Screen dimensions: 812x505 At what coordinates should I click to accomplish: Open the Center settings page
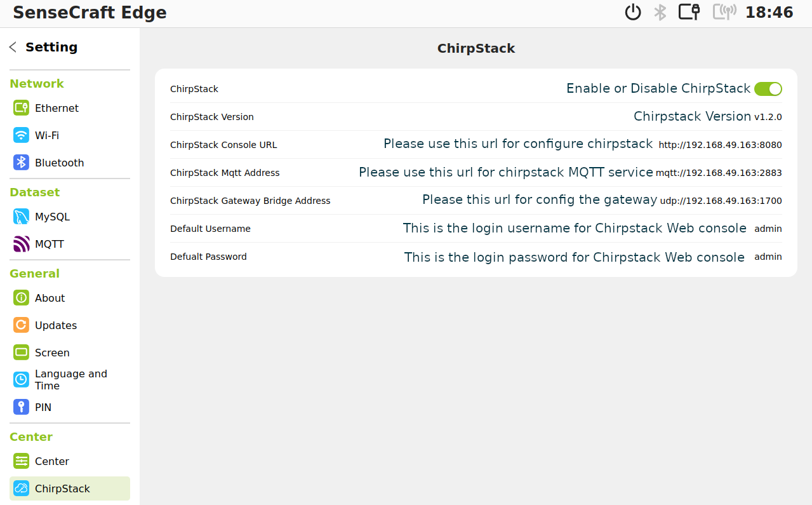pyautogui.click(x=70, y=461)
